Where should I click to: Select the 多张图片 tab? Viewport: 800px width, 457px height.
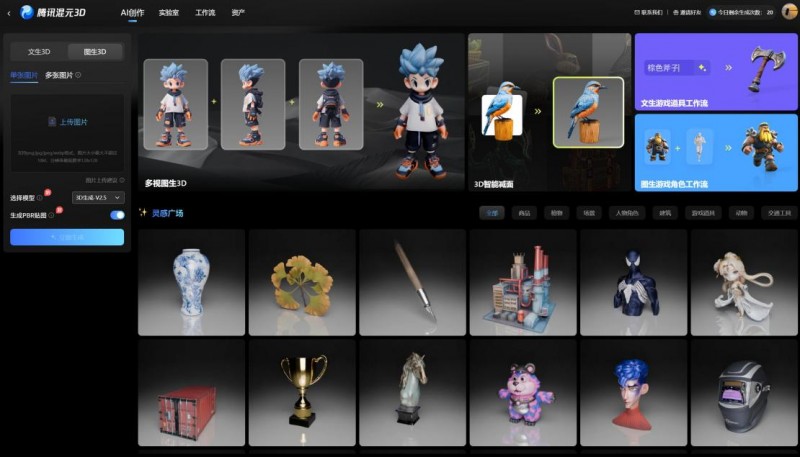point(58,75)
